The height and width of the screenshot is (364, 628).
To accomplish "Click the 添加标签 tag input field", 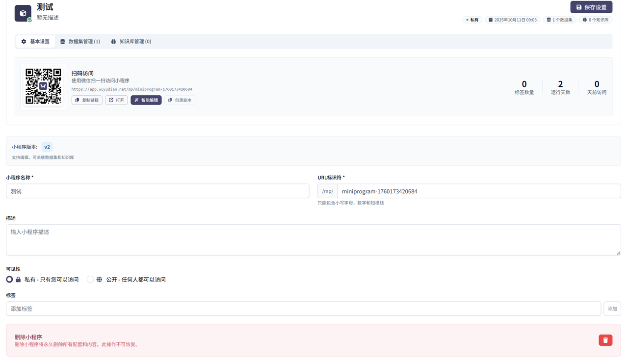I will pos(303,309).
